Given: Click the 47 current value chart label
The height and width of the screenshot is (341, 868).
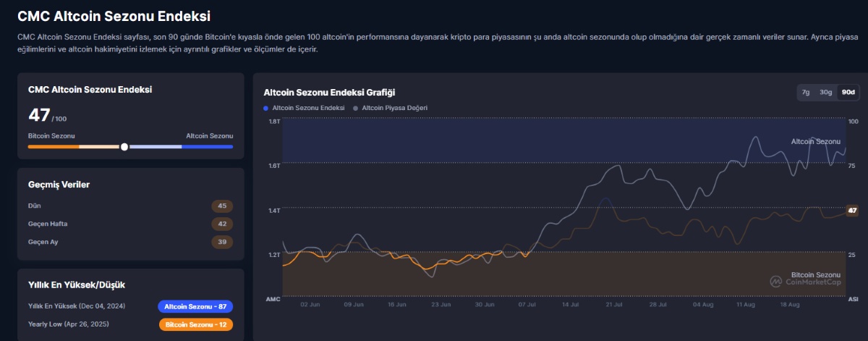Looking at the screenshot, I should pyautogui.click(x=852, y=210).
